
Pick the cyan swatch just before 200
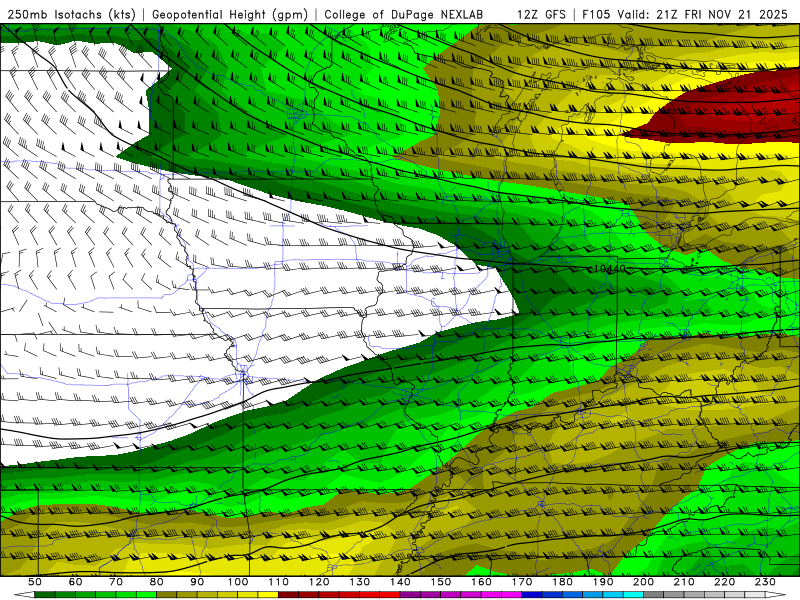coord(633,594)
